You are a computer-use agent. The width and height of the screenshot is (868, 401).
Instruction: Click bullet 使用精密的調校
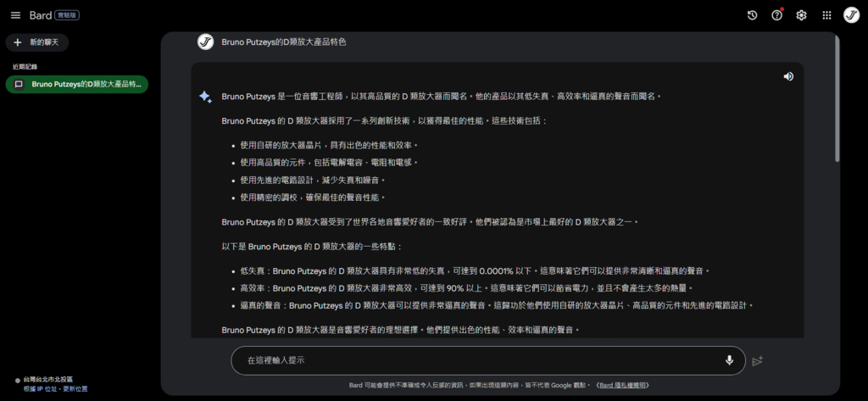click(313, 198)
